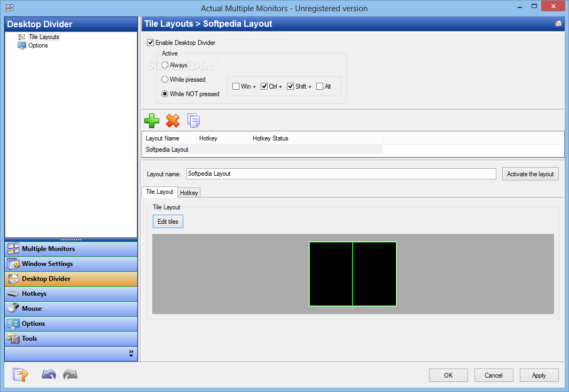This screenshot has width=569, height=392.
Task: Open the Tools section
Action: pos(71,339)
